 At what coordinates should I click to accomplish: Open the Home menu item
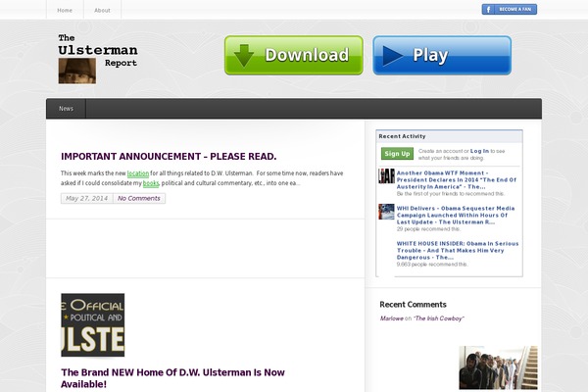pyautogui.click(x=65, y=10)
